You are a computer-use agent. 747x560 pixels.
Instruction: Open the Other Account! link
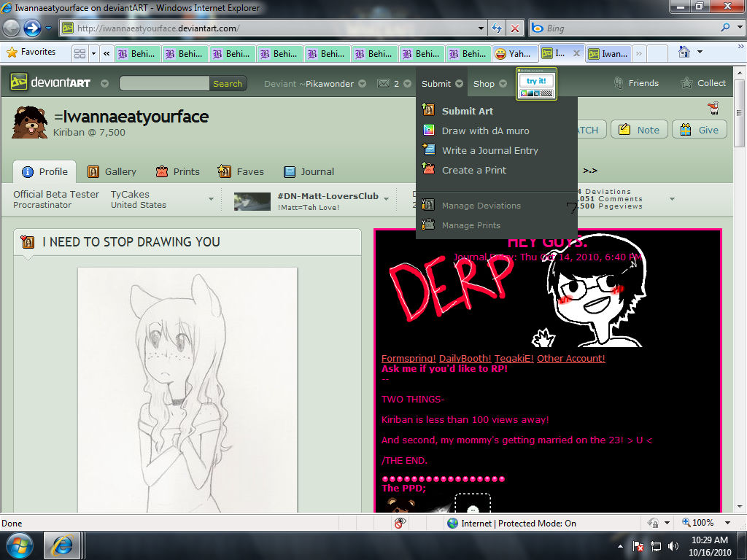(570, 359)
